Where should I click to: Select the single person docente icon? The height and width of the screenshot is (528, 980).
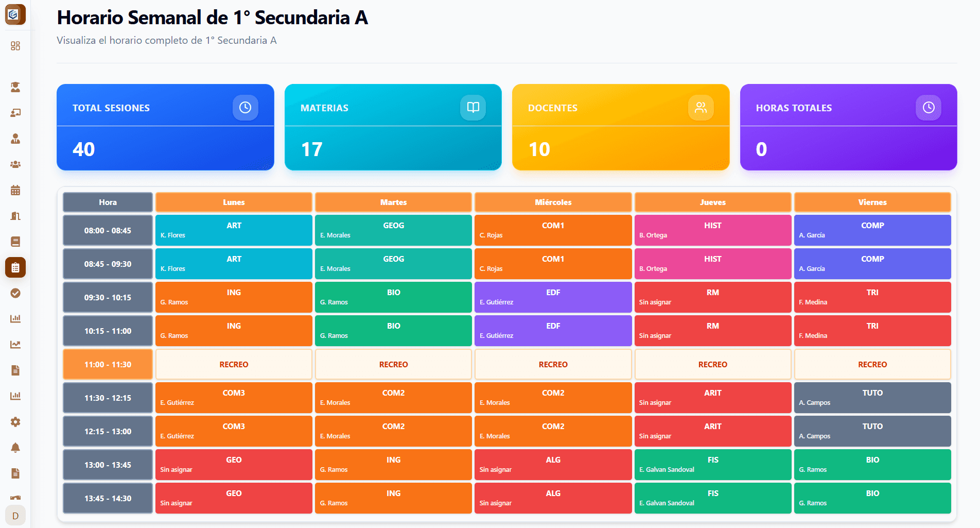(15, 139)
